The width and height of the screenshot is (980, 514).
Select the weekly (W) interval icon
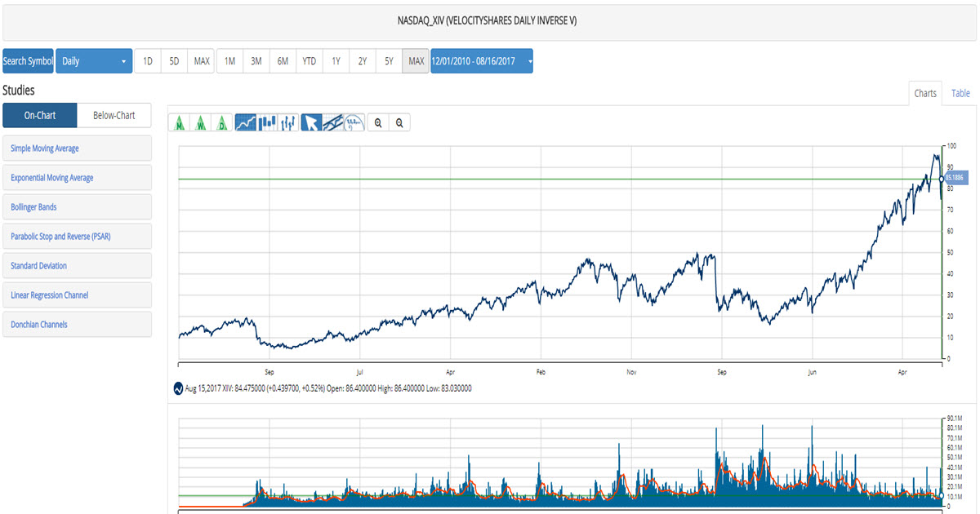coord(201,123)
